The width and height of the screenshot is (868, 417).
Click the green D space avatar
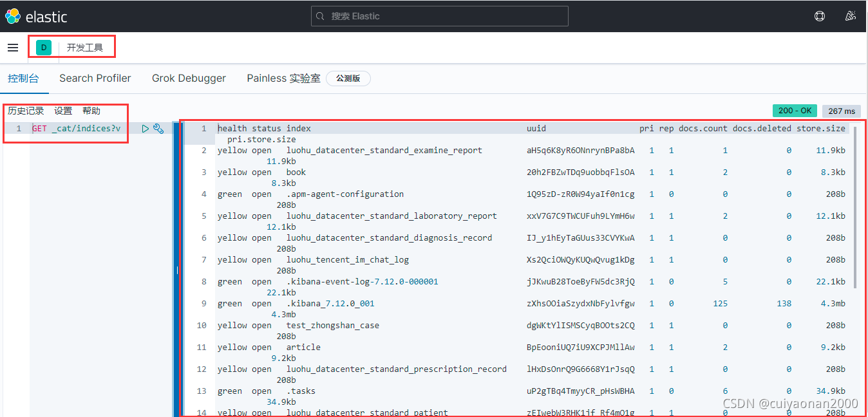[x=44, y=48]
